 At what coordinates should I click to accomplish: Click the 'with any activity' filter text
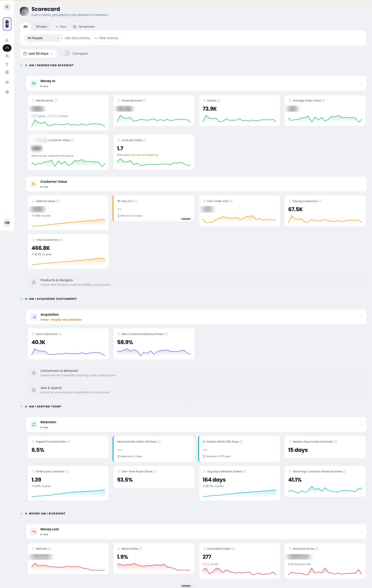pyautogui.click(x=77, y=38)
